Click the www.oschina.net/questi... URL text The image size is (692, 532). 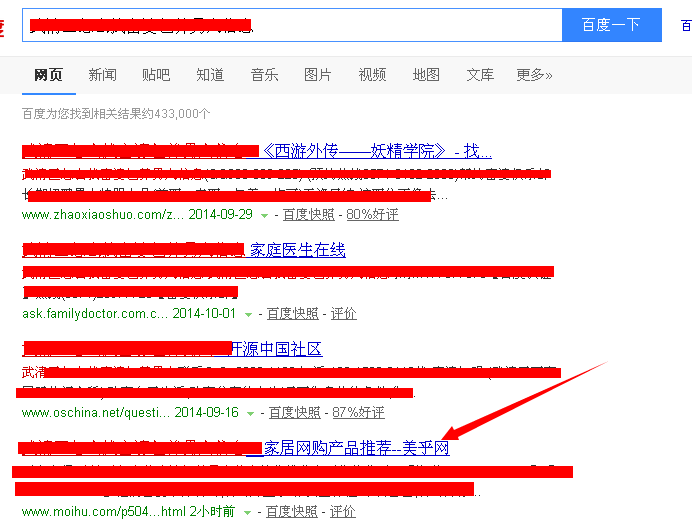coord(96,412)
